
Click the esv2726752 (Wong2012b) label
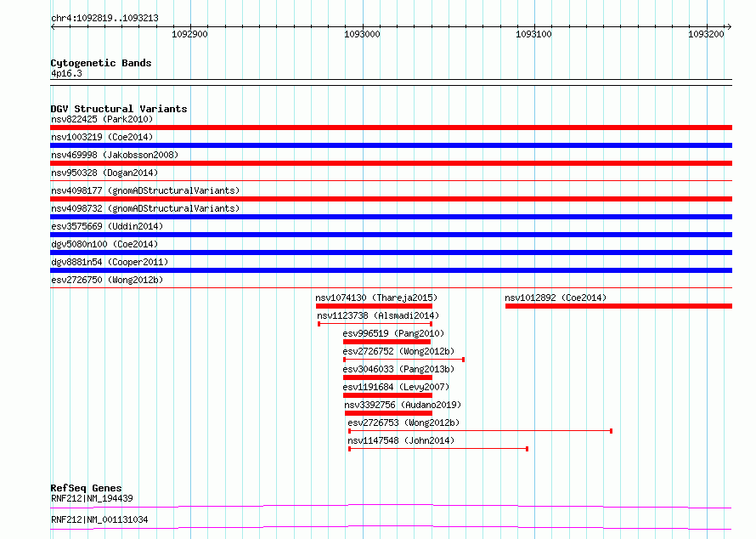[x=398, y=351]
